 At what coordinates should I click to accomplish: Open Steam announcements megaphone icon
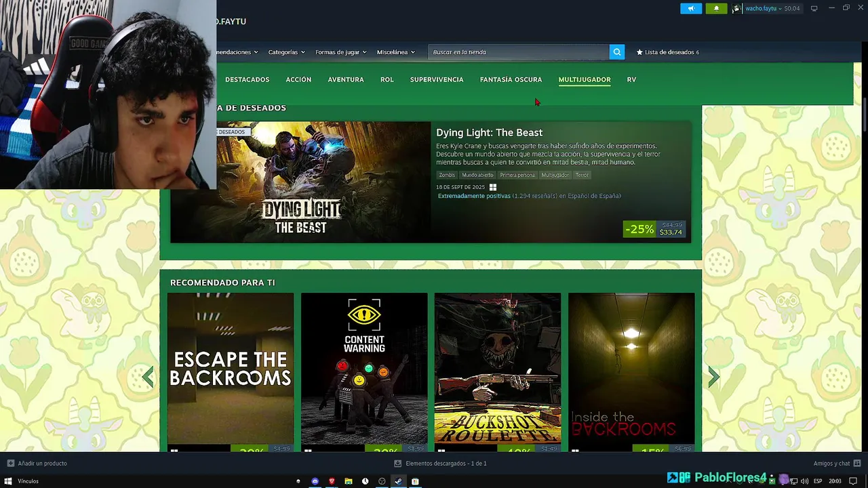pos(691,8)
